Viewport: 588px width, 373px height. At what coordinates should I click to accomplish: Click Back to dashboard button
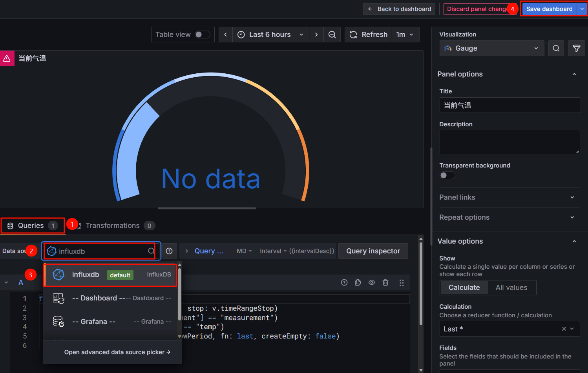[x=399, y=9]
